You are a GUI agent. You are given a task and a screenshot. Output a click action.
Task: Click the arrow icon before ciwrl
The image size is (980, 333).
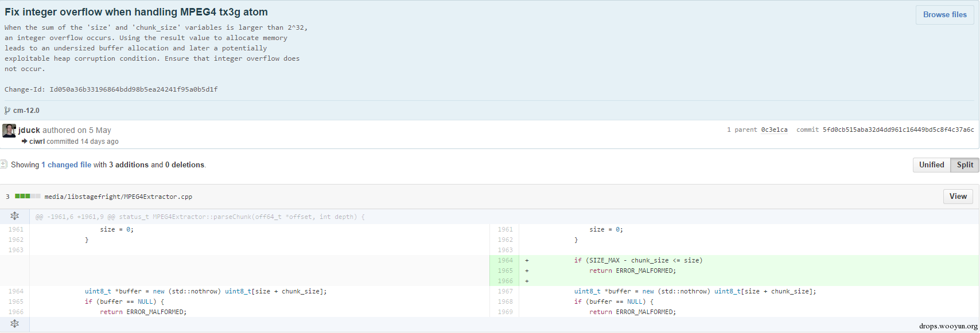coord(25,142)
